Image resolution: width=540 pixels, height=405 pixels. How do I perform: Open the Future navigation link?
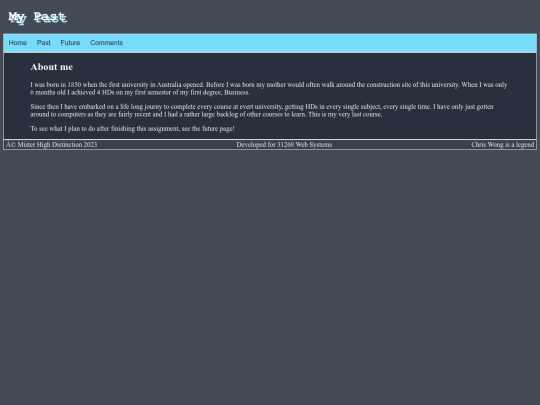point(70,43)
